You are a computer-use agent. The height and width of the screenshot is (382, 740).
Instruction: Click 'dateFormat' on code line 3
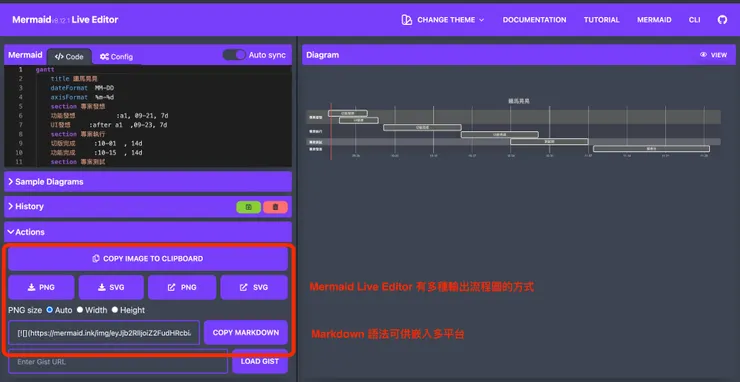[x=69, y=88]
